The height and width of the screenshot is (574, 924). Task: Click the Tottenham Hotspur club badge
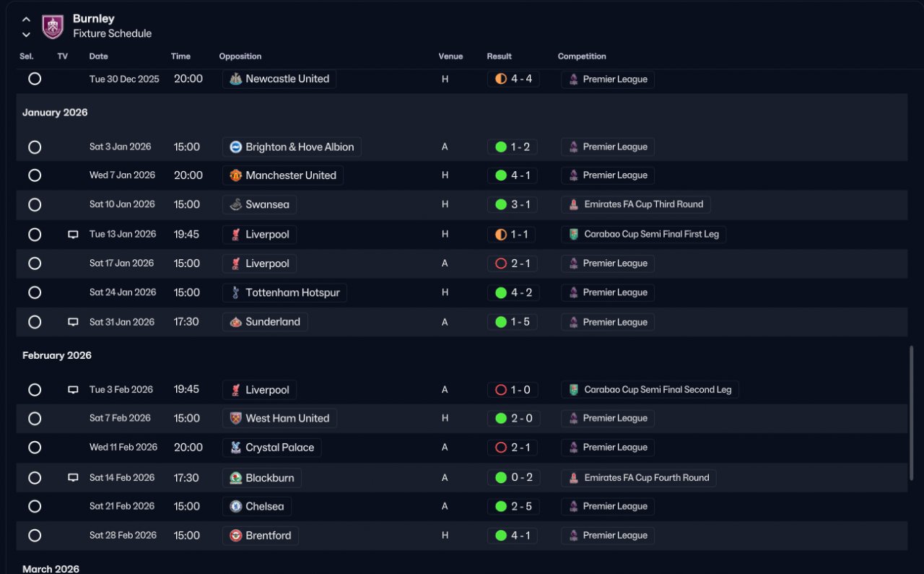point(235,292)
